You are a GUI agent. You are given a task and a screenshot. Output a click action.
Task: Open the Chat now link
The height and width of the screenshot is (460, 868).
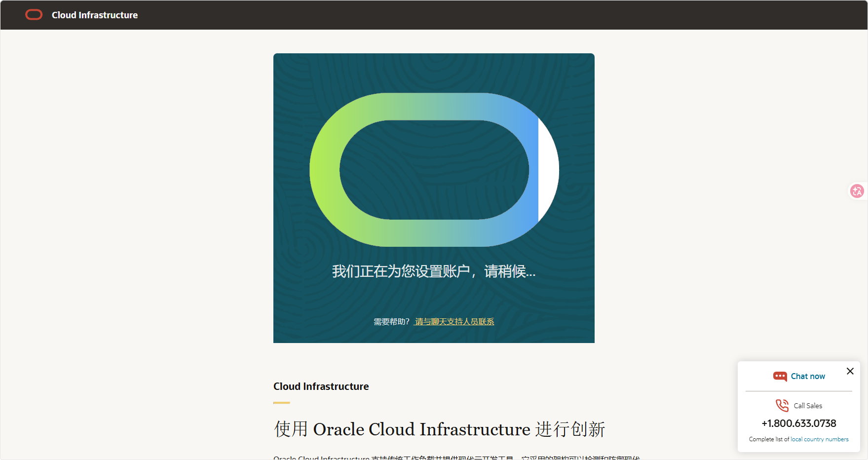pos(808,376)
